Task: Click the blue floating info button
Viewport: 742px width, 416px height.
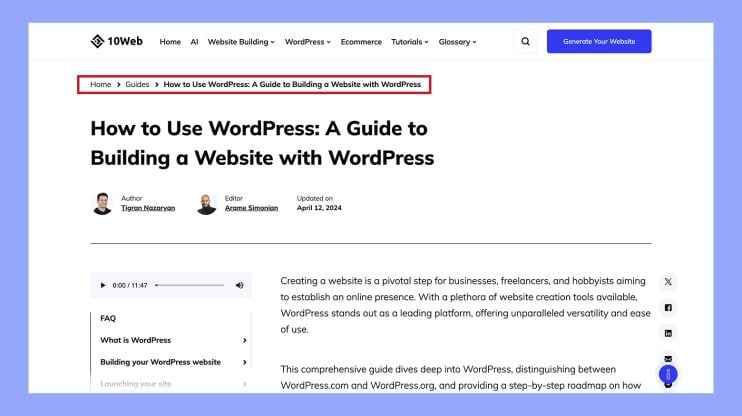Action: (x=668, y=376)
